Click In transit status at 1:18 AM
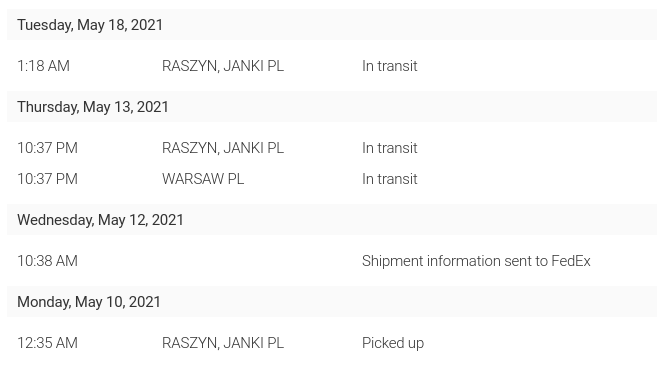This screenshot has height=376, width=657. (x=389, y=66)
